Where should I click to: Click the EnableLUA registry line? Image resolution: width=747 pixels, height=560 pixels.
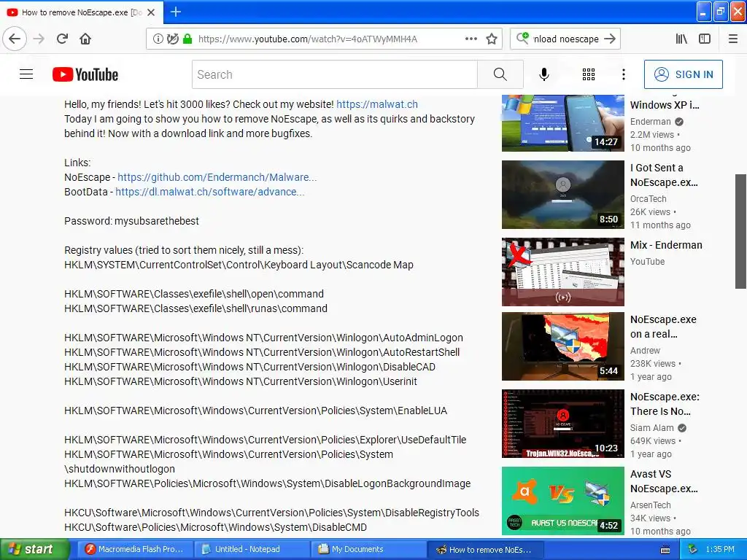pyautogui.click(x=255, y=411)
